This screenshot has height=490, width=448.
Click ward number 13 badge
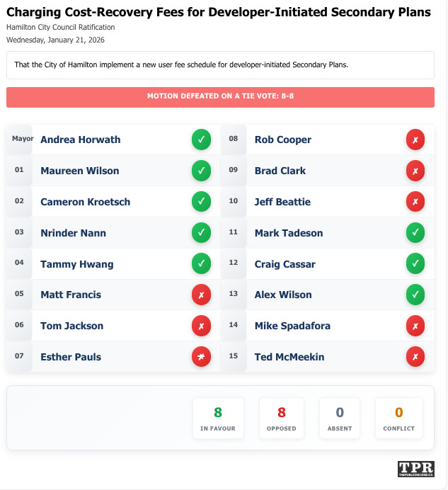point(234,295)
